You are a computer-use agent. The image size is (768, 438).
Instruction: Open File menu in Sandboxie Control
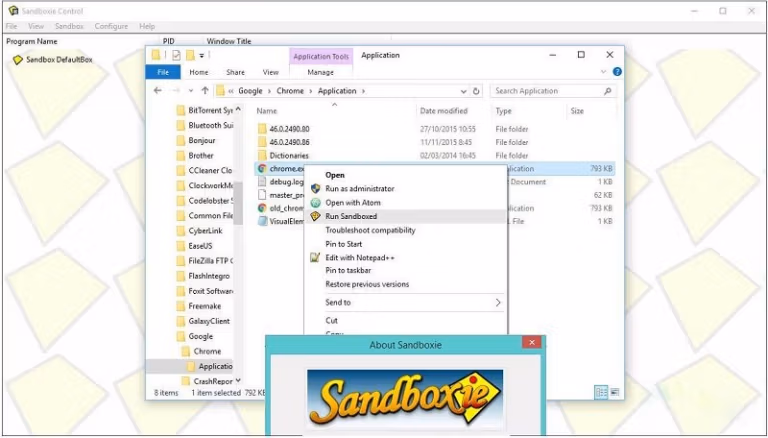11,26
